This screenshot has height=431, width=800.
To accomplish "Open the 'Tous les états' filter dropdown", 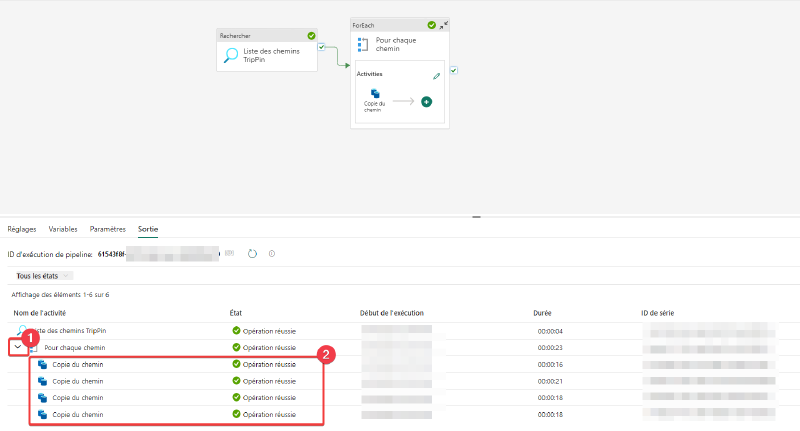I will pyautogui.click(x=43, y=276).
